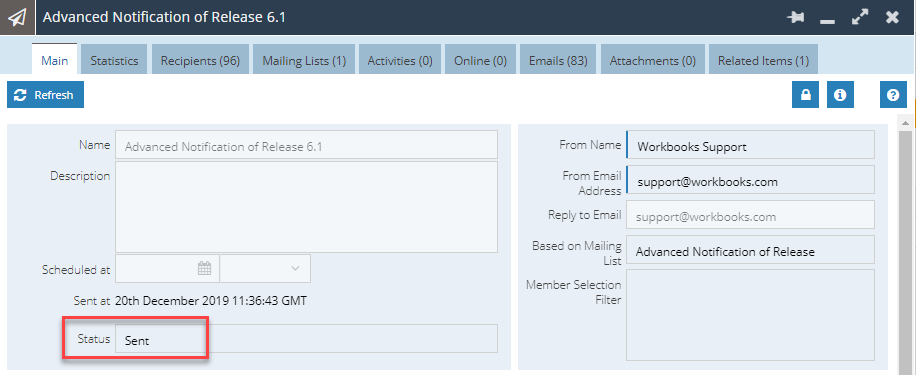This screenshot has height=375, width=916.
Task: Expand the window with diagonal arrows
Action: pyautogui.click(x=859, y=18)
